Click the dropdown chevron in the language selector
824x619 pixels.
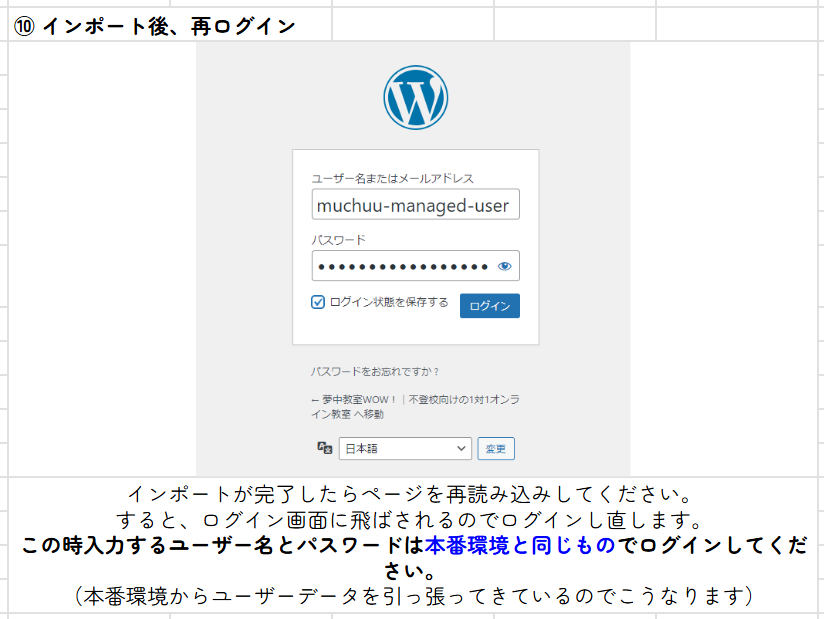coord(462,448)
